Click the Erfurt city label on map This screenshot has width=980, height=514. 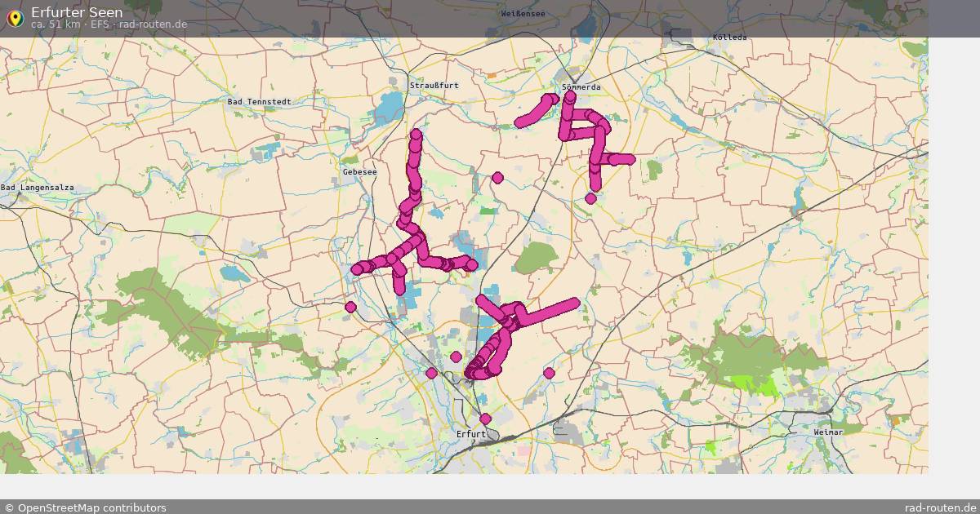[x=472, y=434]
